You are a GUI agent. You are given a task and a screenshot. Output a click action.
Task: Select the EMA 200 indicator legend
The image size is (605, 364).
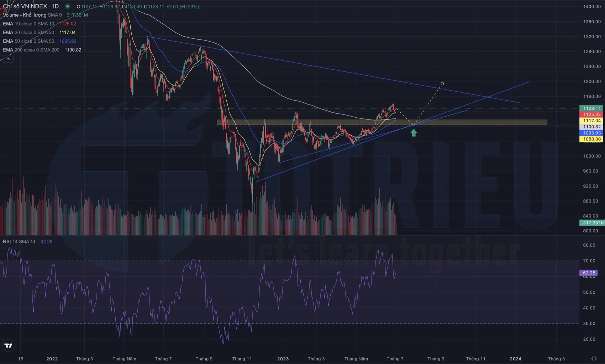(31, 50)
